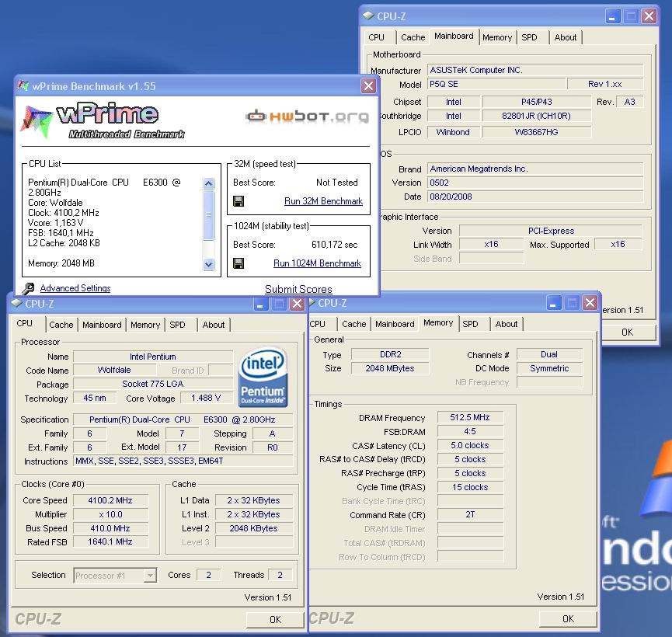Screen dimensions: 672x637
Task: Click the BIOS date 08/20/2008 field
Action: 535,197
